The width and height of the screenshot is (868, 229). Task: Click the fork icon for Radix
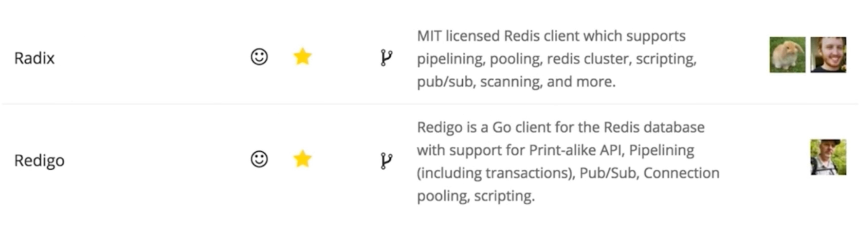(x=386, y=58)
